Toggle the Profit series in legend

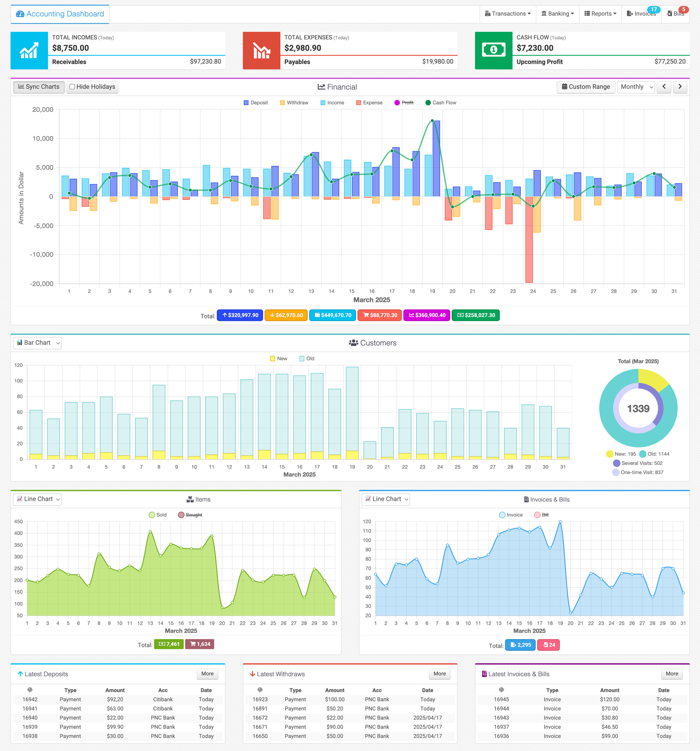click(404, 103)
